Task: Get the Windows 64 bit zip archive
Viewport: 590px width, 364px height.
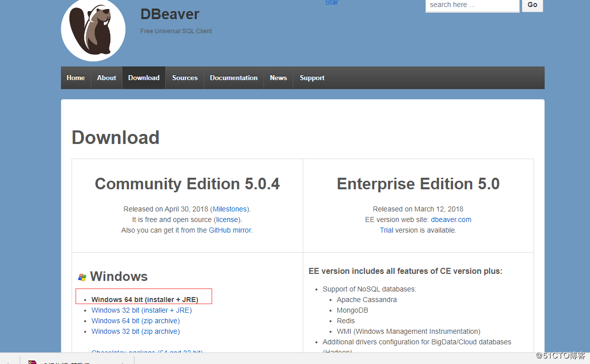Action: tap(136, 321)
